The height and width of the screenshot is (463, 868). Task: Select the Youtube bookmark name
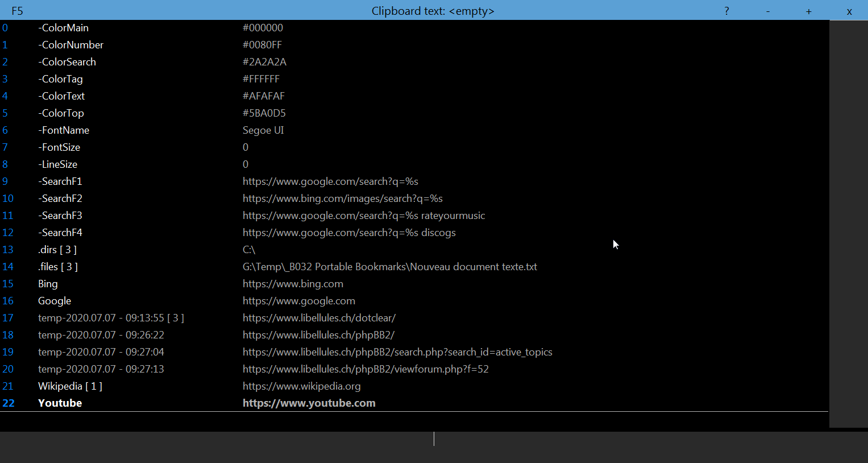pos(60,403)
